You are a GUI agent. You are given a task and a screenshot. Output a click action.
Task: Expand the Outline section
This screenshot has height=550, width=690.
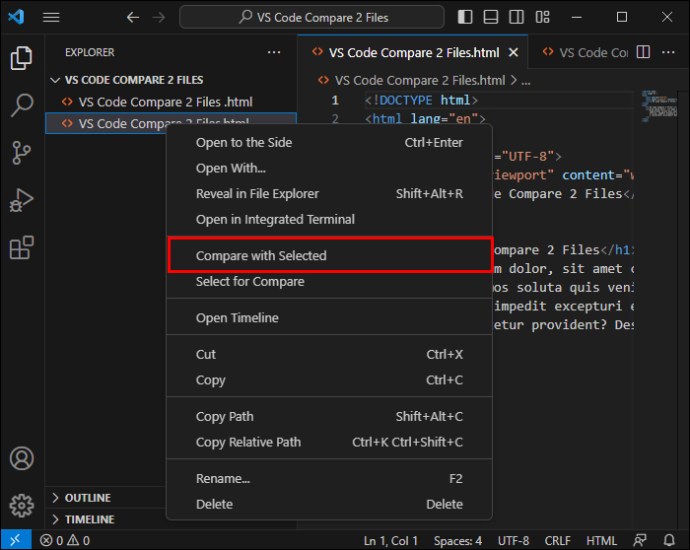coord(87,498)
